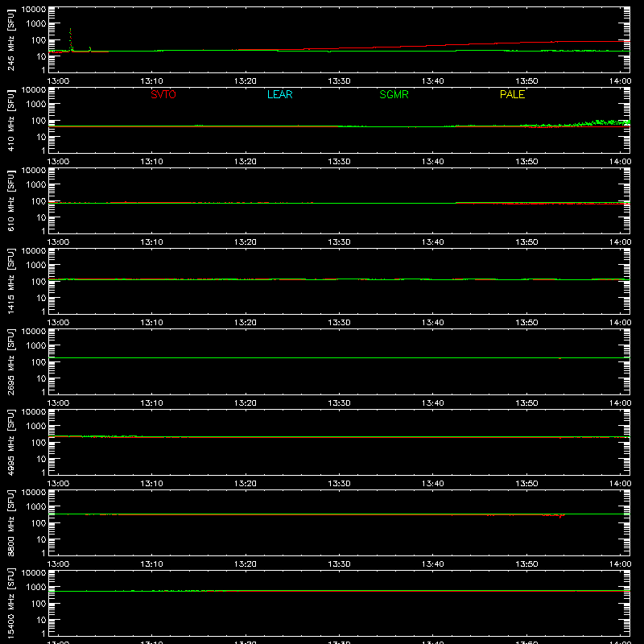Viewport: 644px width, 644px height.
Task: Select the 2695 MHz [SFU] axis label
Action: point(10,361)
